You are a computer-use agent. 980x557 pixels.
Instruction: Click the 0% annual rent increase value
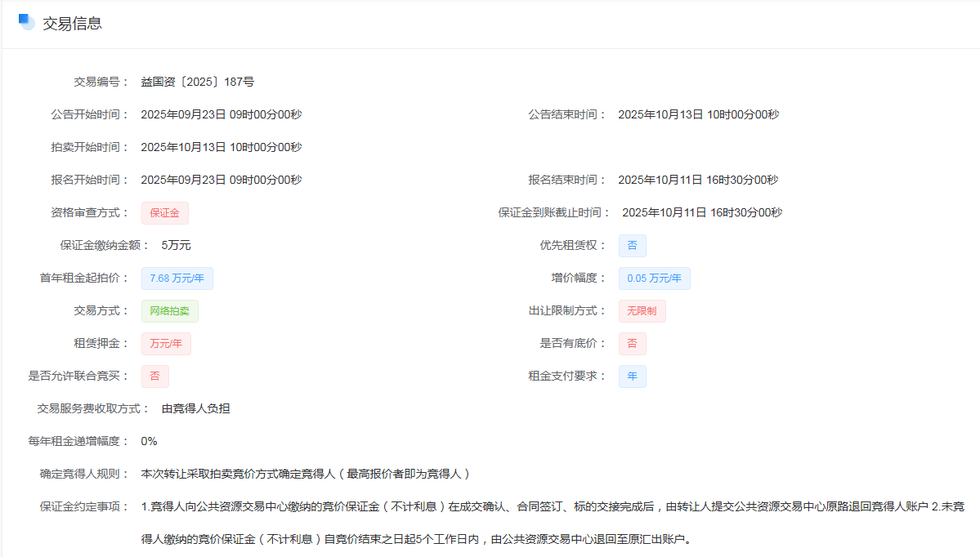point(149,441)
